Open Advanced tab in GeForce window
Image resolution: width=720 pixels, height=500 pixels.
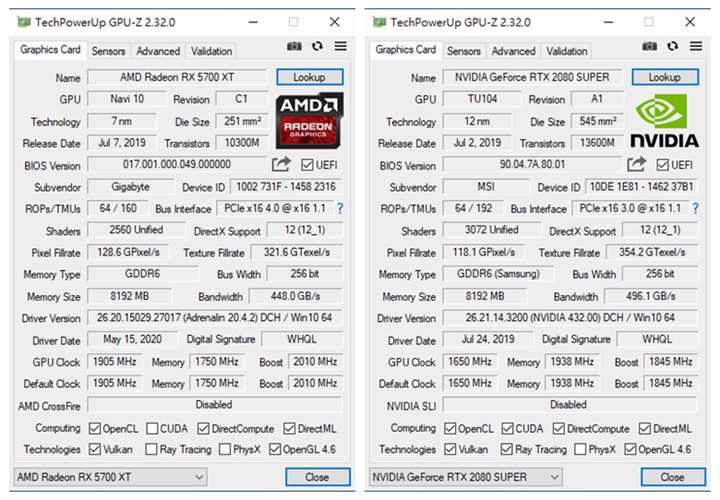pos(513,51)
